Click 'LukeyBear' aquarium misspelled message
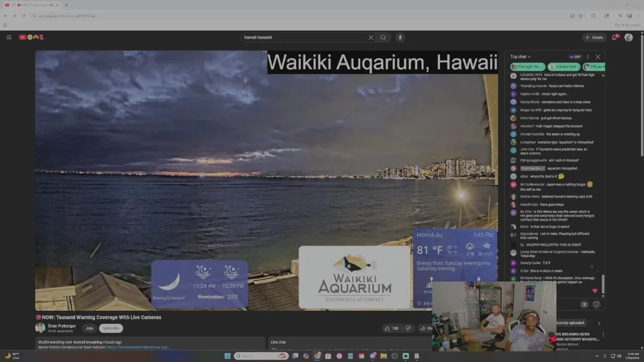This screenshot has height=362, width=644. (x=552, y=142)
